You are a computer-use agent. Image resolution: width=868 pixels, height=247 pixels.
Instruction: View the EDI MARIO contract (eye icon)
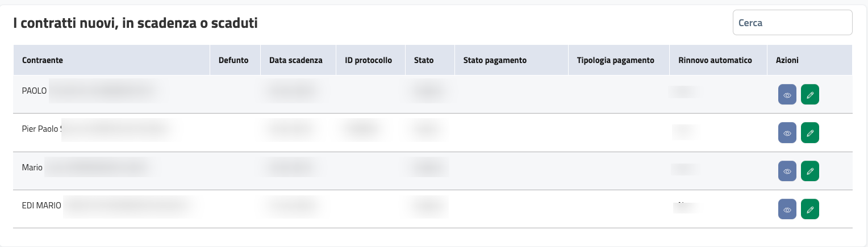[x=787, y=210]
